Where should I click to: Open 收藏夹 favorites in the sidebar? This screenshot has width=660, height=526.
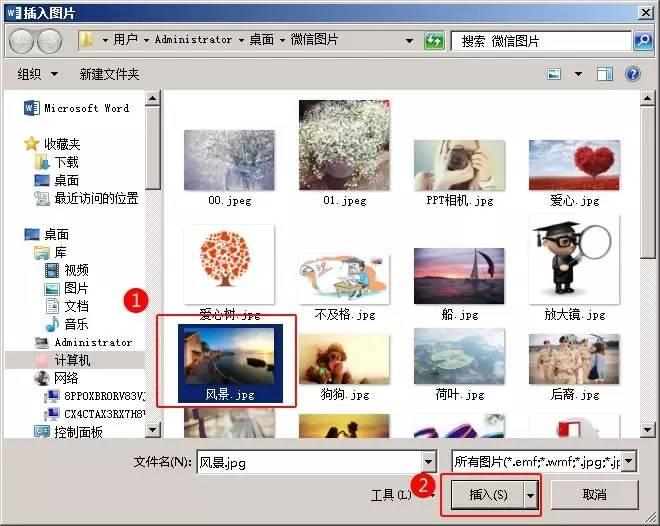point(53,144)
